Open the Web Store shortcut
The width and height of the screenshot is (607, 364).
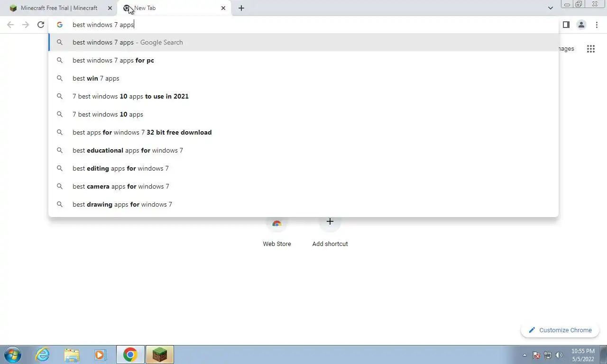(x=277, y=231)
